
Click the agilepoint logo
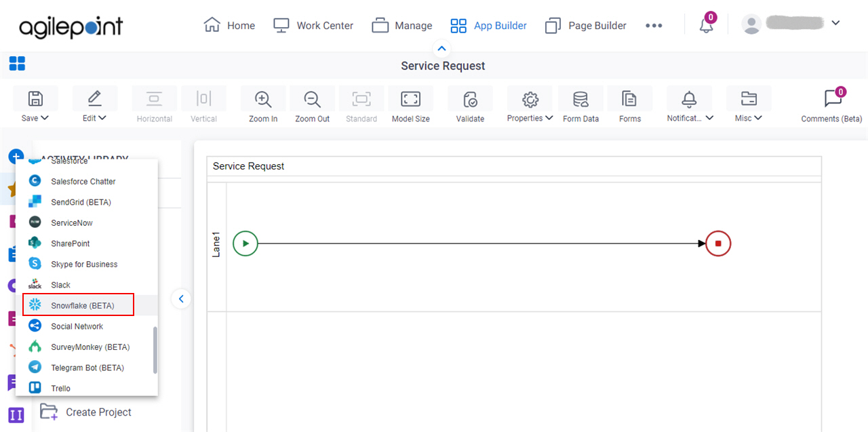click(x=71, y=26)
